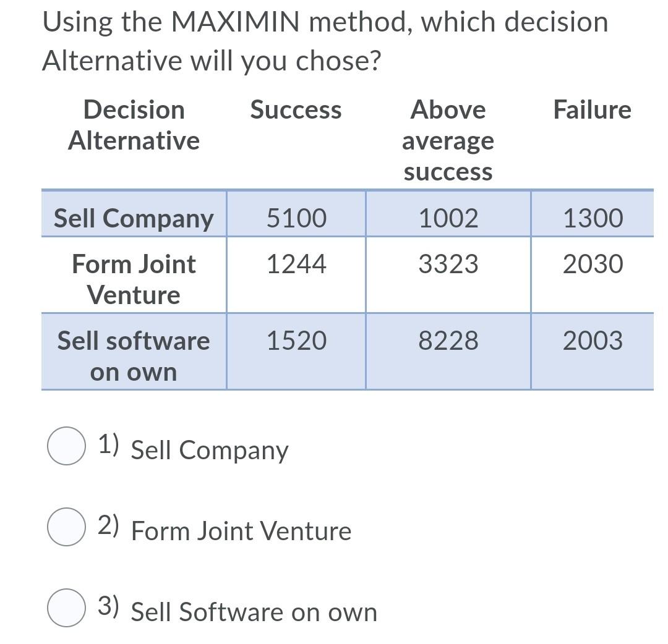The height and width of the screenshot is (644, 668).
Task: Select the 'Sell Company' radio button
Action: coord(66,447)
